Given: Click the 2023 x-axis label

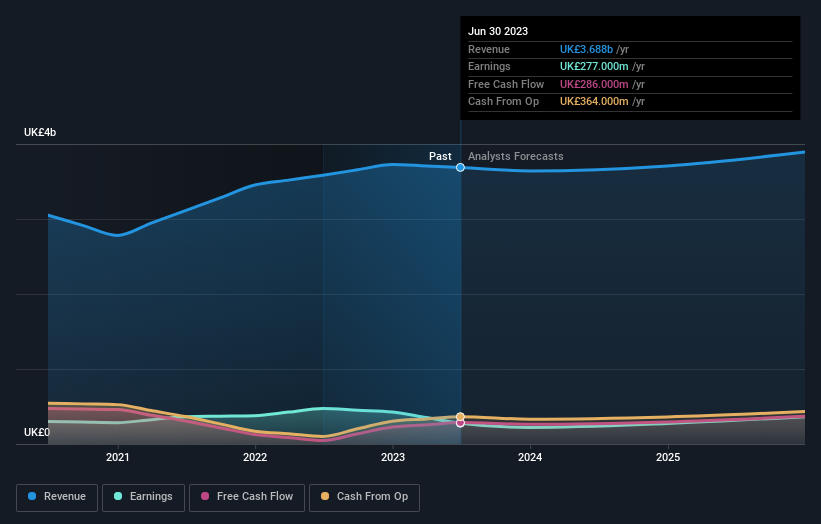Looking at the screenshot, I should pos(393,458).
